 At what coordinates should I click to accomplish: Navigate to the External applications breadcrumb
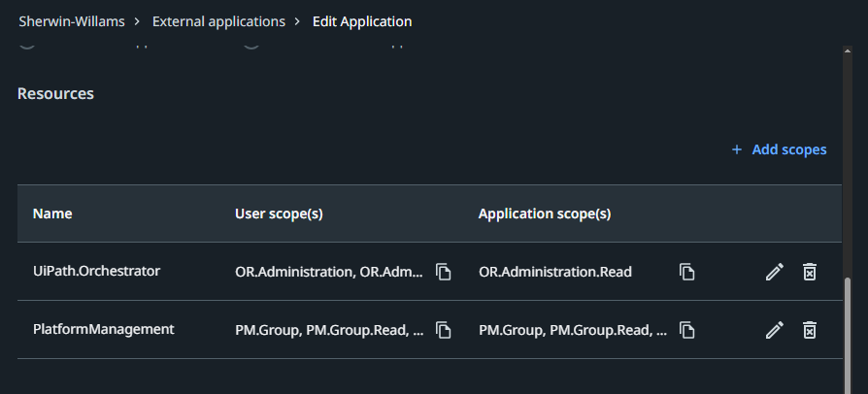click(x=218, y=21)
